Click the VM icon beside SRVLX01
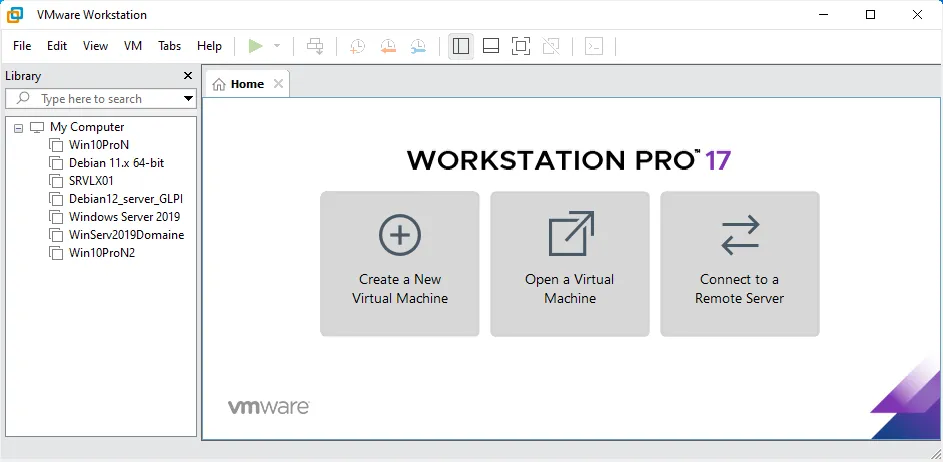Image resolution: width=943 pixels, height=462 pixels. coord(56,182)
